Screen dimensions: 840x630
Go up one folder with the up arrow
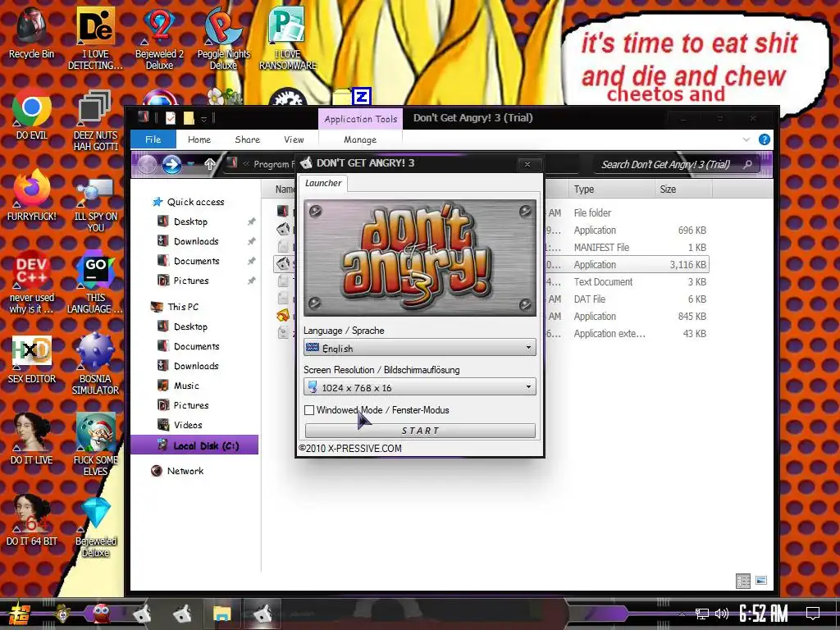pos(209,164)
